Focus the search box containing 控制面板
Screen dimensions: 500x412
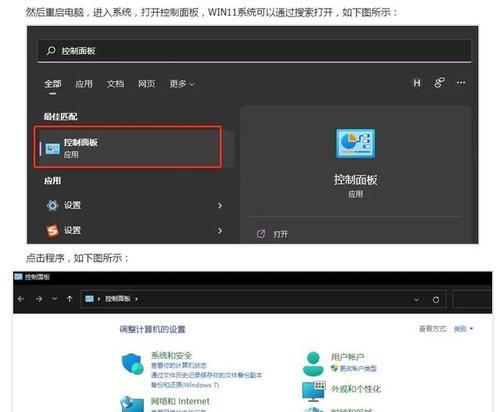pos(254,51)
